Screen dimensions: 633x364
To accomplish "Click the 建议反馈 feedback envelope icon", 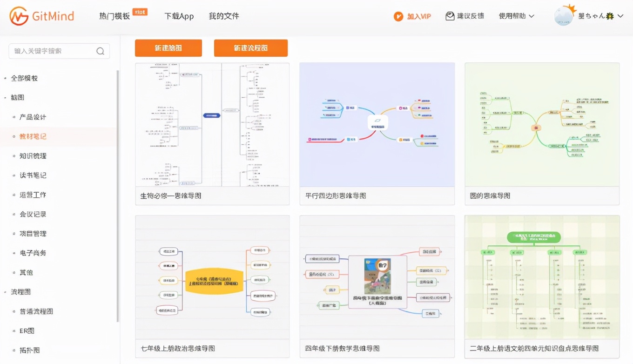I will click(x=450, y=15).
